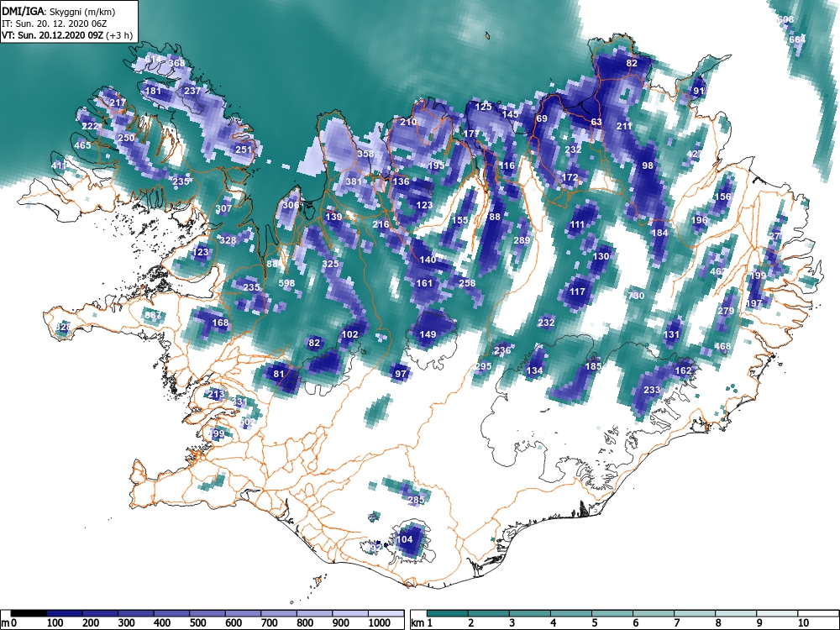Click the 168 visibility value
Screen dimensions: 840x630
[220, 323]
